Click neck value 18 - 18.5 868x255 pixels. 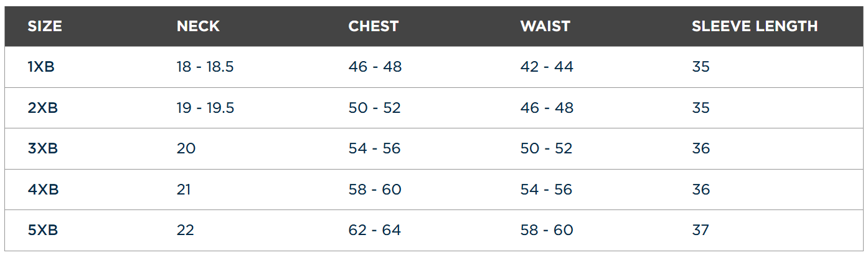(x=205, y=67)
